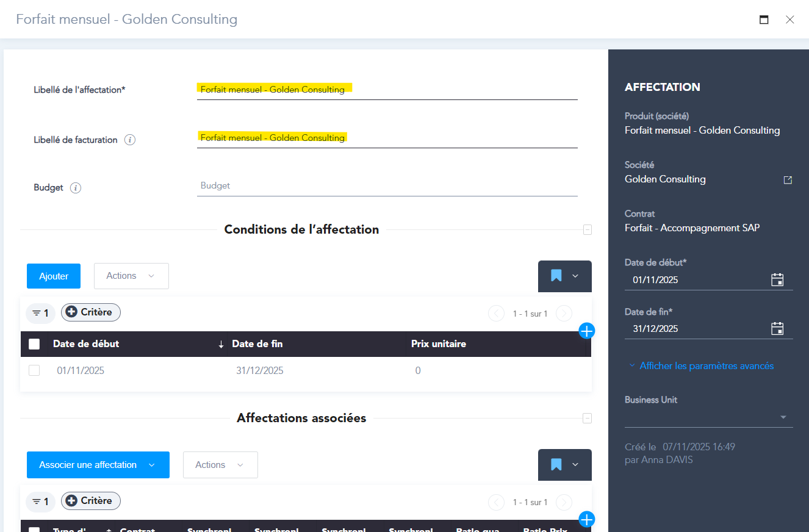
Task: Click info icon next to Libellé de facturation
Action: tap(129, 140)
